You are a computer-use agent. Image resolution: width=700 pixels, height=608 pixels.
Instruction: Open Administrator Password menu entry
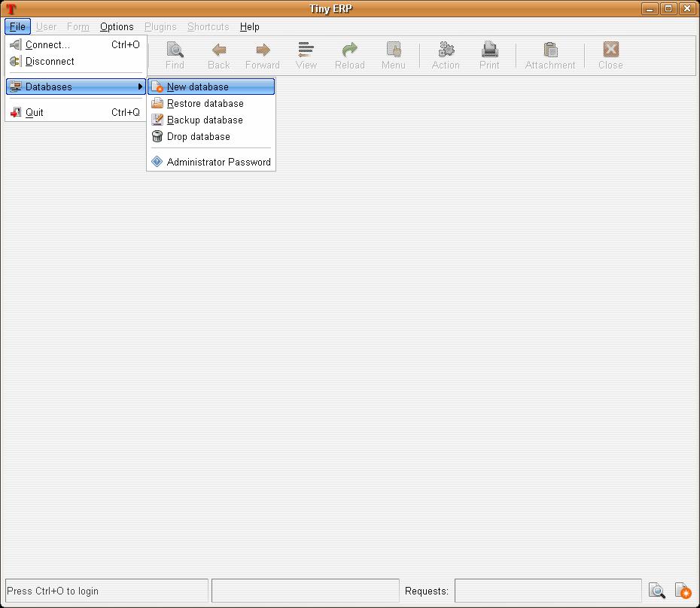[212, 162]
